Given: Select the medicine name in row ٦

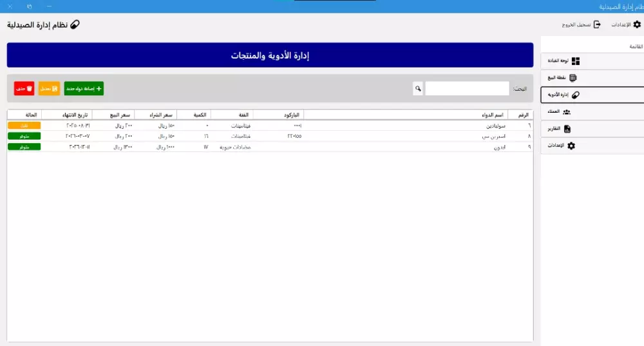Looking at the screenshot, I should pyautogui.click(x=496, y=126).
